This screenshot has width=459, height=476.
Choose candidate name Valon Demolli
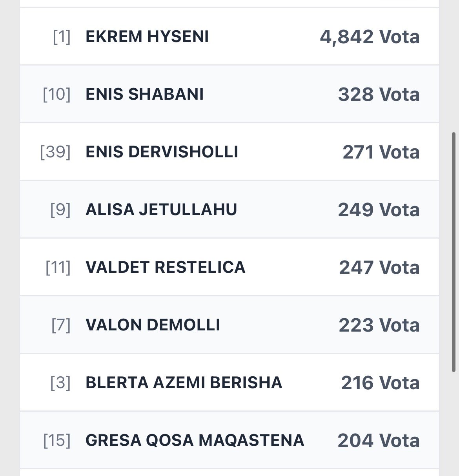click(153, 325)
